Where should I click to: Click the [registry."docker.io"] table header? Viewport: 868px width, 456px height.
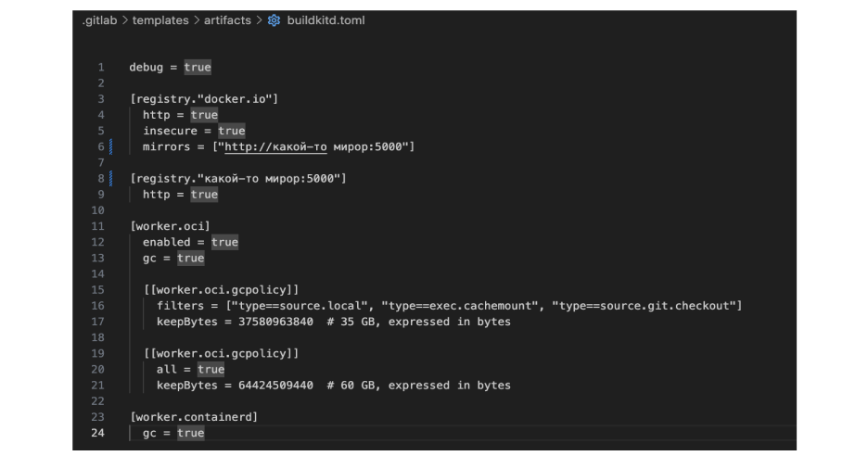pos(204,99)
